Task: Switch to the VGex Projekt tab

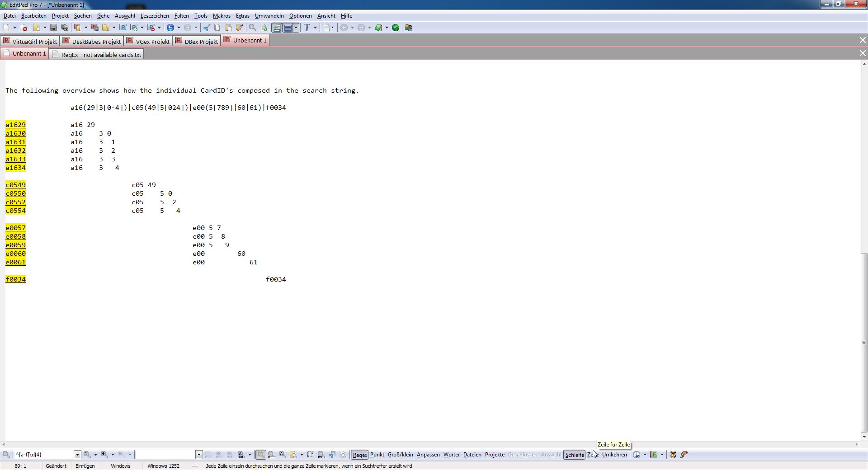Action: [149, 42]
